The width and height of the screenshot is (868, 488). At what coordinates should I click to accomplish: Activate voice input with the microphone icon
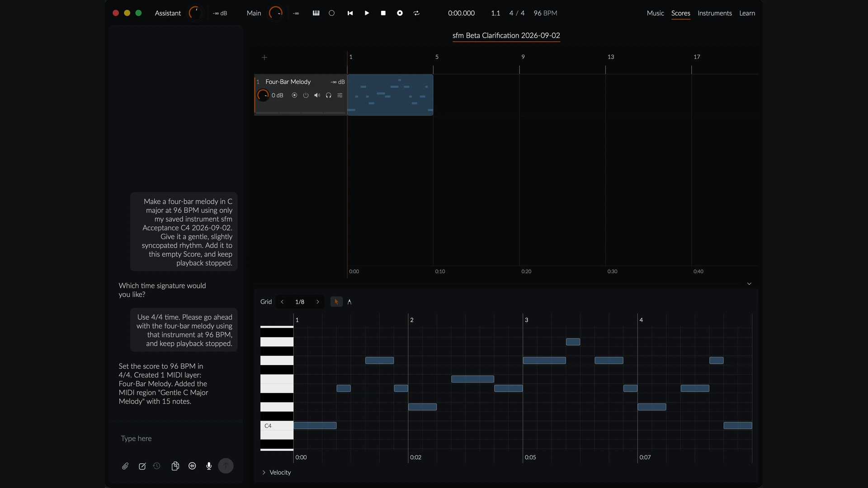(209, 466)
